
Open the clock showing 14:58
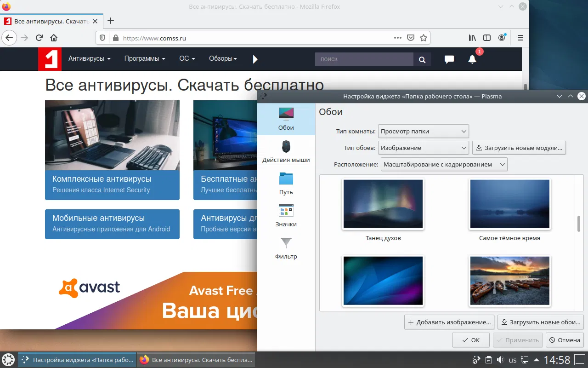click(557, 360)
